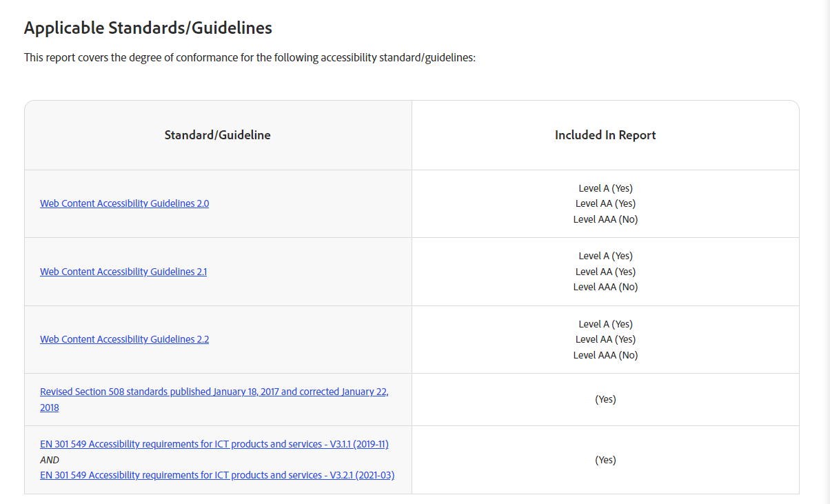Click Level AA (Yes) in the WCAG 2.2 row
Viewport: 830px width, 504px height.
click(605, 339)
